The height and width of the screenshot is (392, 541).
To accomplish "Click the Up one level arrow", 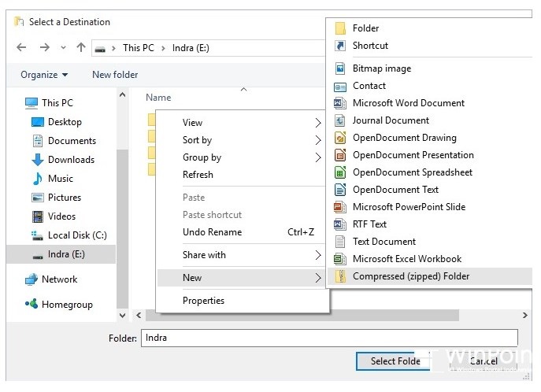I will click(x=80, y=48).
